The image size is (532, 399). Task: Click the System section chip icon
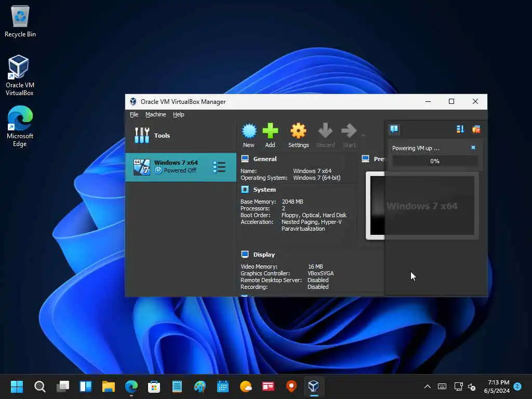(245, 189)
